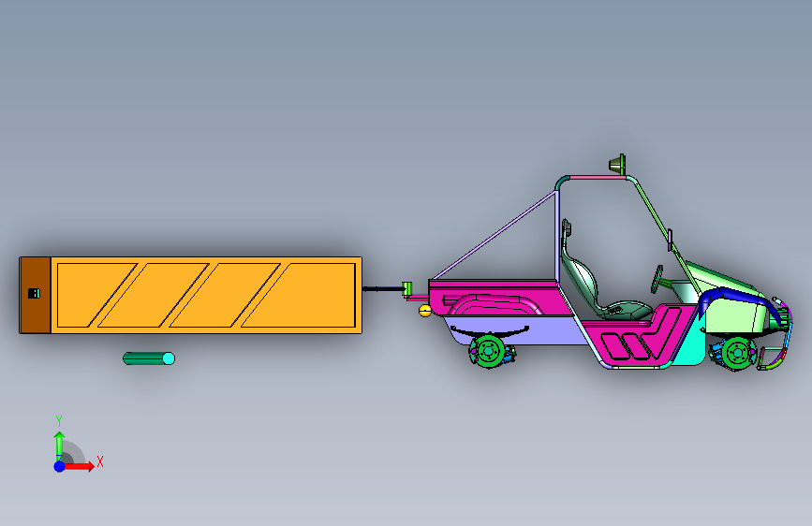
Task: Pick the green hitch coupling at the tow bar end
Action: coord(407,289)
